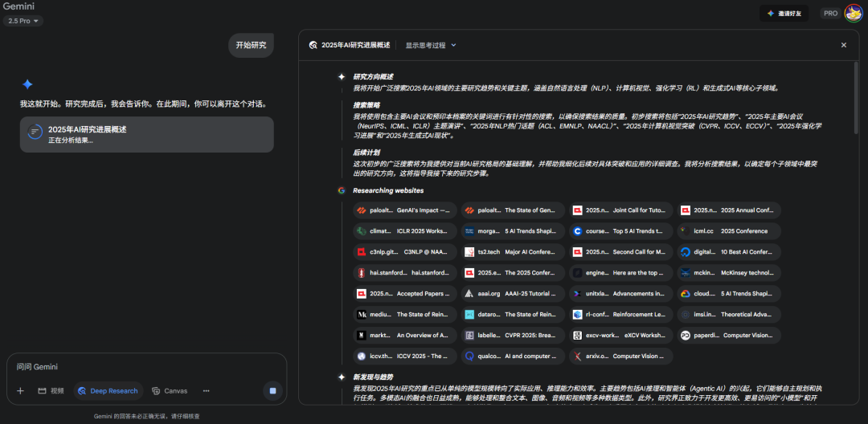Open the engine Here are the top source
Screen dimensions: 868x424
[620, 272]
